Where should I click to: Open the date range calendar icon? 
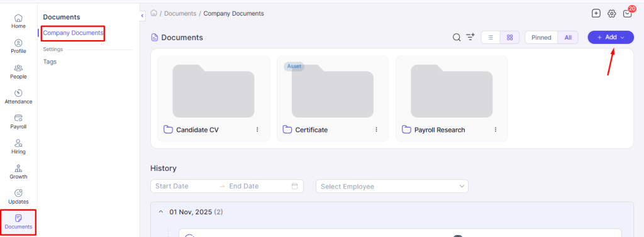point(294,186)
